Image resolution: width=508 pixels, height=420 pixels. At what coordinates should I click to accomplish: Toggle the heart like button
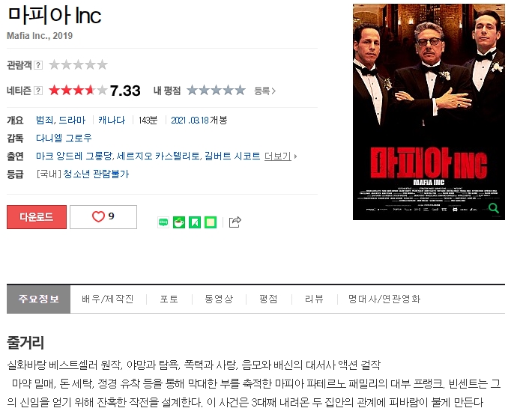[103, 217]
